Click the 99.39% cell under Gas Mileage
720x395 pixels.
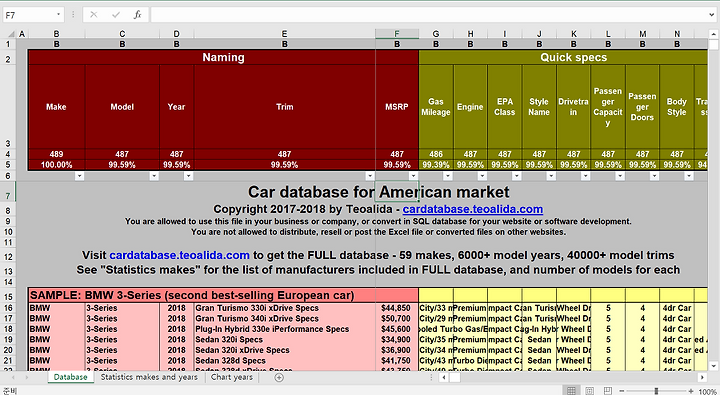click(x=436, y=165)
